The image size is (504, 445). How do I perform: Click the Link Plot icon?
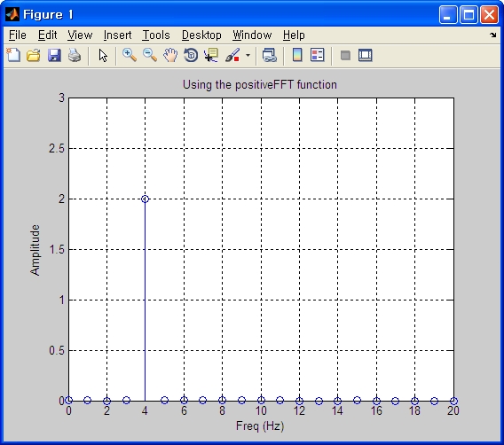(x=270, y=55)
